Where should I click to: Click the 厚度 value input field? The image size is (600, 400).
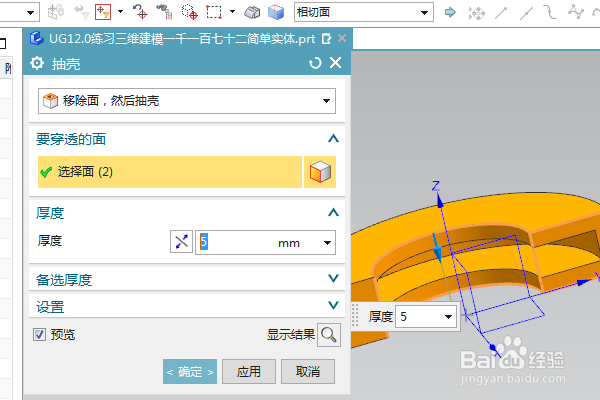tap(236, 242)
